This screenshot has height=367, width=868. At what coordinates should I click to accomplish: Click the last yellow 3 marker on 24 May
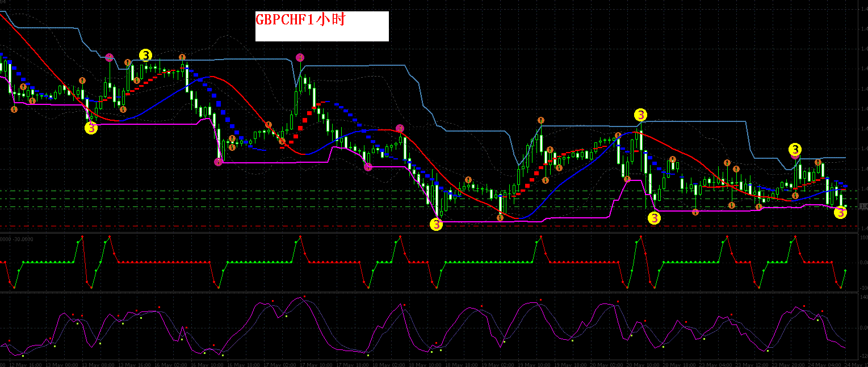tap(841, 213)
